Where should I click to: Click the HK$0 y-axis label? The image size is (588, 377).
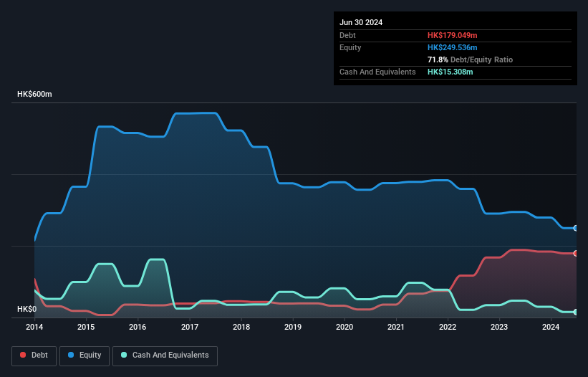26,309
